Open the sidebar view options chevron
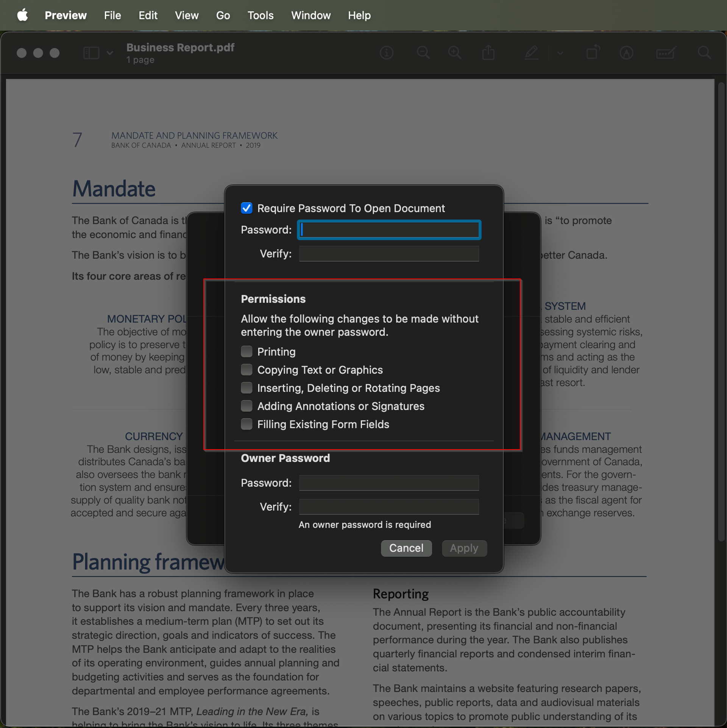 point(110,53)
